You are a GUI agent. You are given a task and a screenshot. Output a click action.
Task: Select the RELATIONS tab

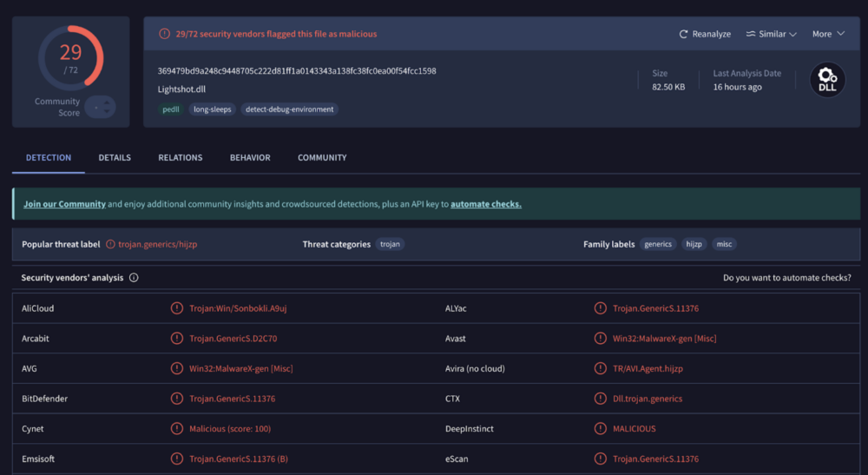pyautogui.click(x=180, y=158)
